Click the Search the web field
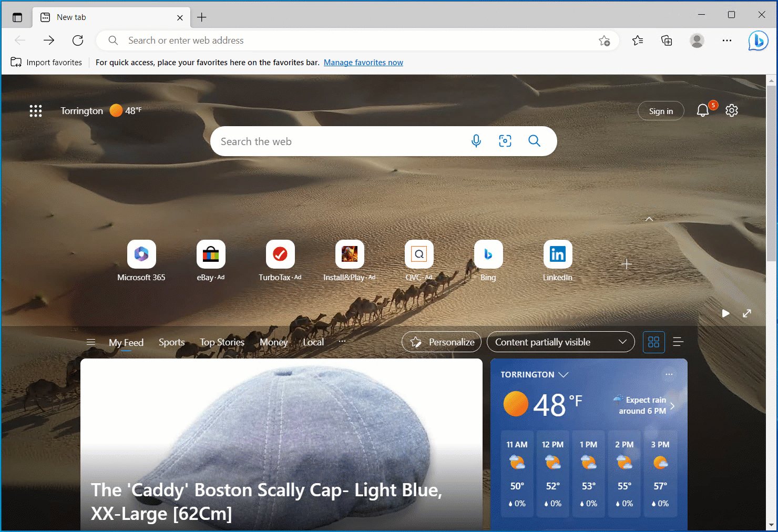The height and width of the screenshot is (532, 778). pyautogui.click(x=336, y=141)
